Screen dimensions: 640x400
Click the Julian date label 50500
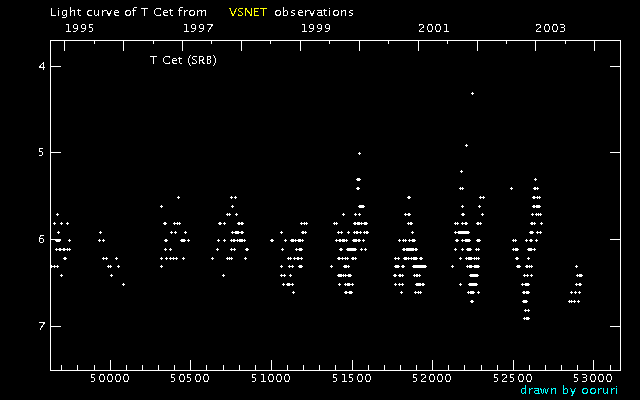(x=190, y=378)
